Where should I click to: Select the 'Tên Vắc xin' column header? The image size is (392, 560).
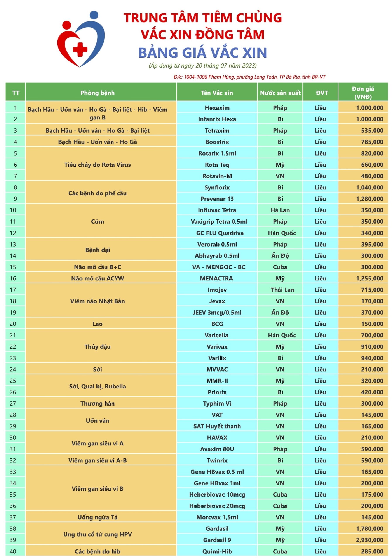click(x=217, y=93)
